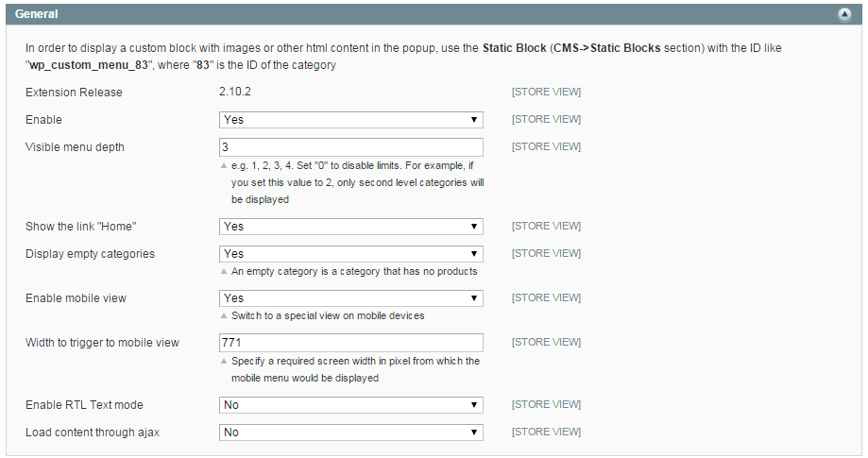Viewport: 868px width, 458px height.
Task: Click the hint triangle next to mobile view note
Action: 224,315
